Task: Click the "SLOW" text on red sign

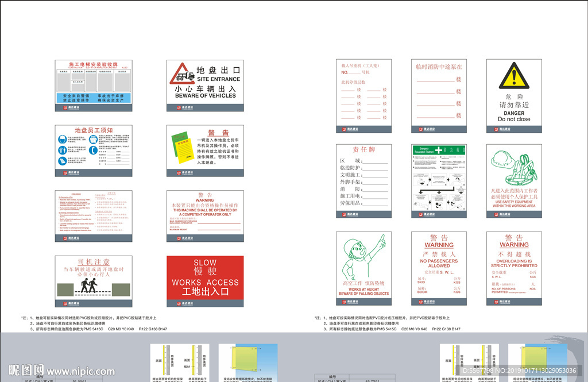Action: click(205, 263)
